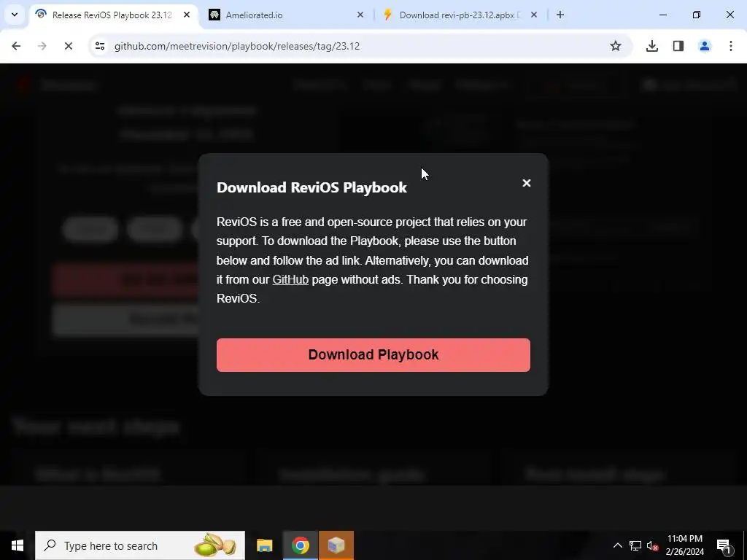This screenshot has width=747, height=560.
Task: Open the GitHub link in the dialog
Action: [290, 279]
